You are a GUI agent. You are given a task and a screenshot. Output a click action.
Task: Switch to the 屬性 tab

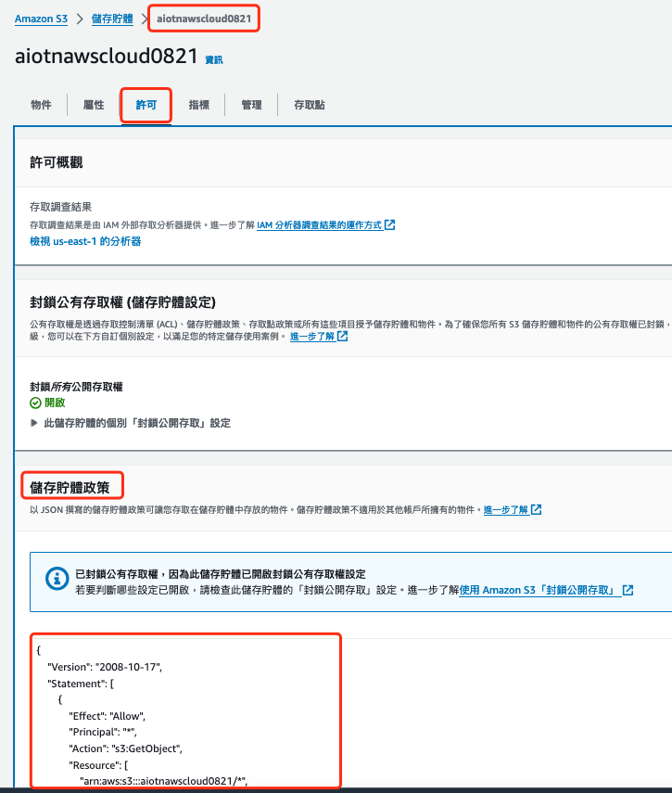point(94,105)
